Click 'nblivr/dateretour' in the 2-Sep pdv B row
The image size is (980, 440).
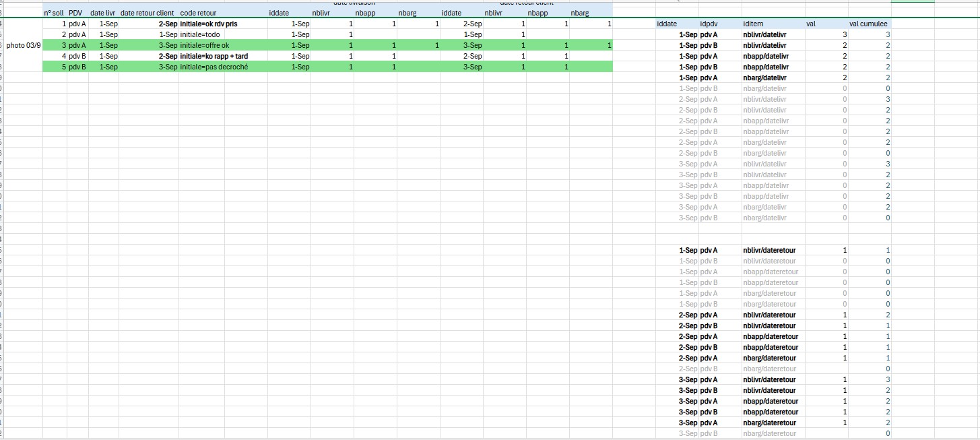(769, 325)
